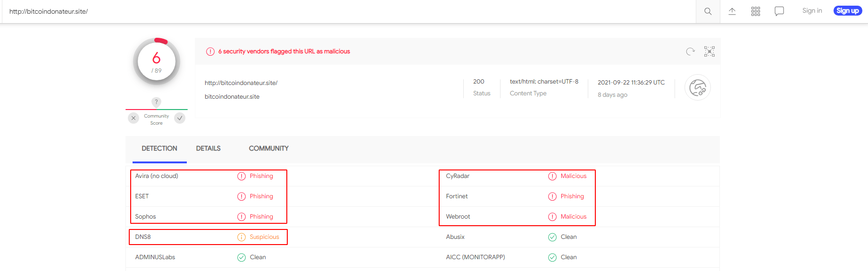Click the Webroot malicious alert icon
Image resolution: width=868 pixels, height=271 pixels.
pos(552,217)
